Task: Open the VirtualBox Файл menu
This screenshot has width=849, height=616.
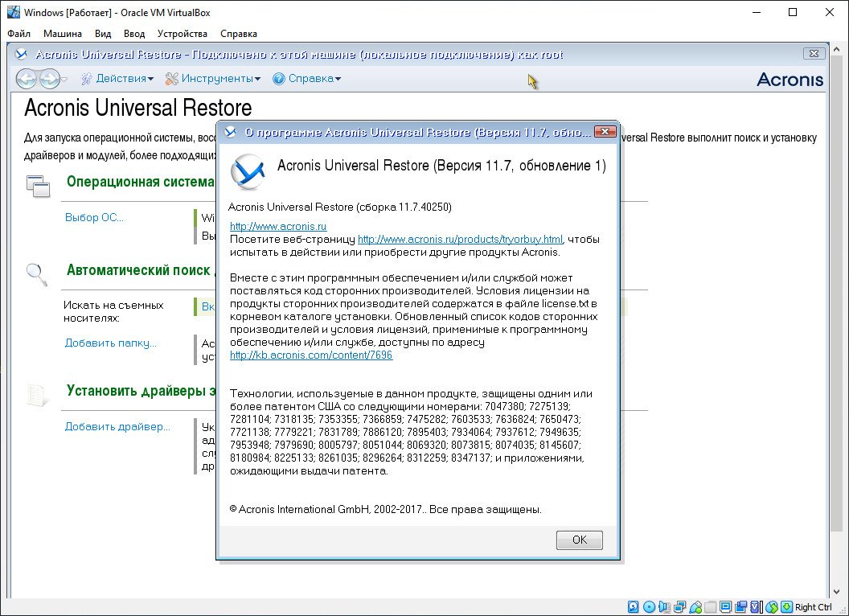Action: click(19, 34)
